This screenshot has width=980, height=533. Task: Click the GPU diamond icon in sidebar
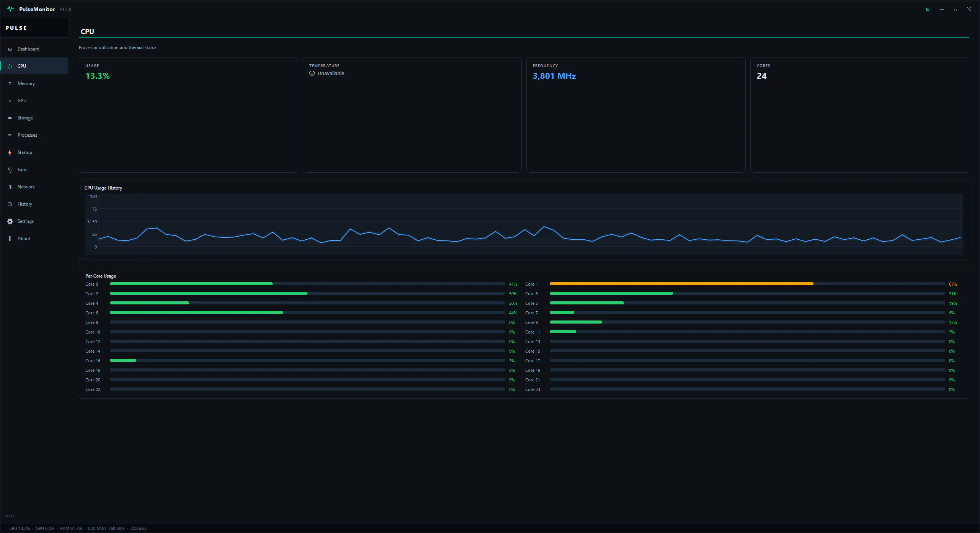[x=10, y=101]
